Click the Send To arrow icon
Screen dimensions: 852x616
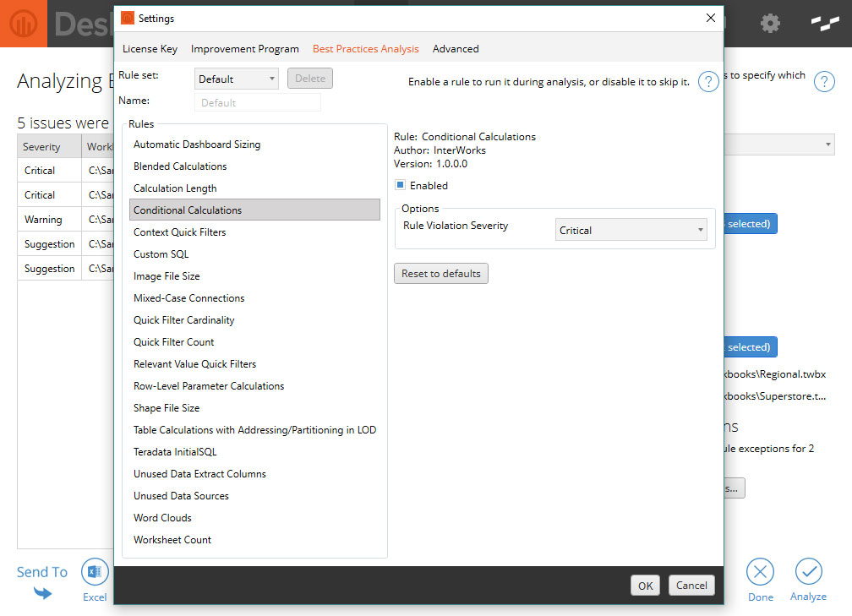click(42, 593)
